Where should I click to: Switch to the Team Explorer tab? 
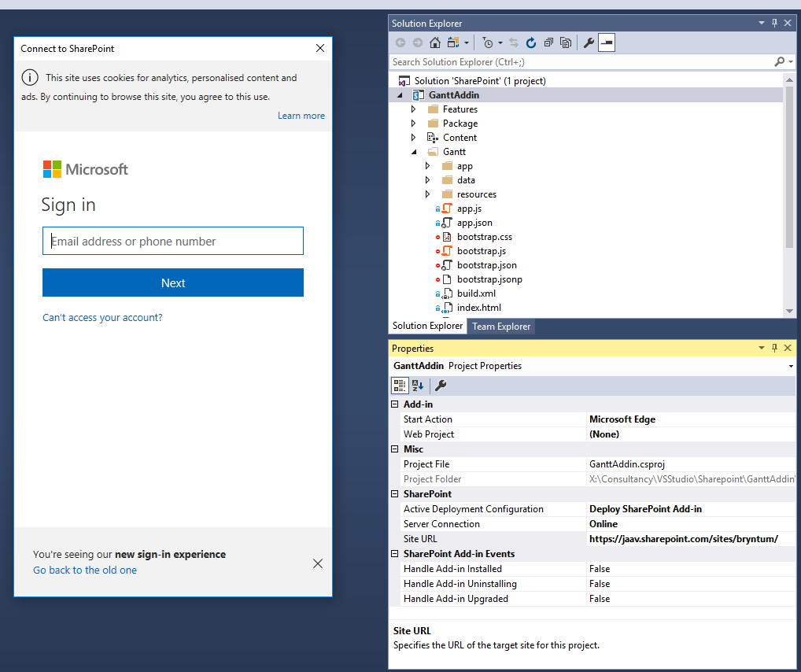pos(501,327)
